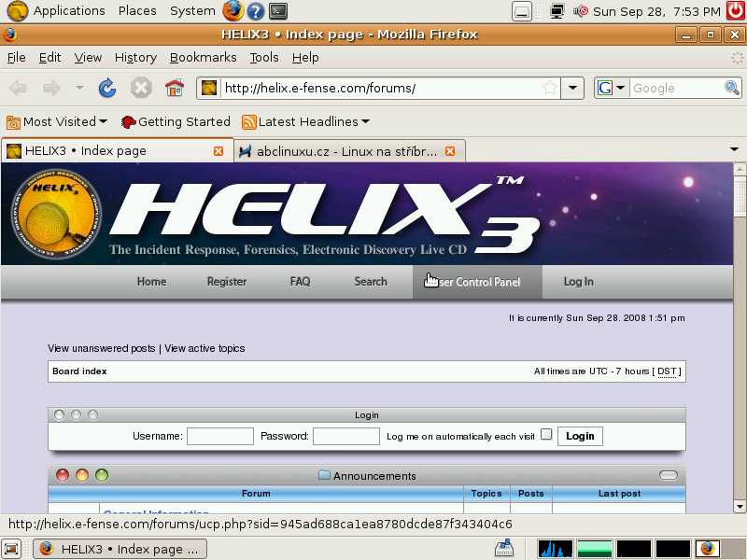Screen dimensions: 747x560
Task: Close the abclinuxu.cz tab
Action: click(450, 151)
